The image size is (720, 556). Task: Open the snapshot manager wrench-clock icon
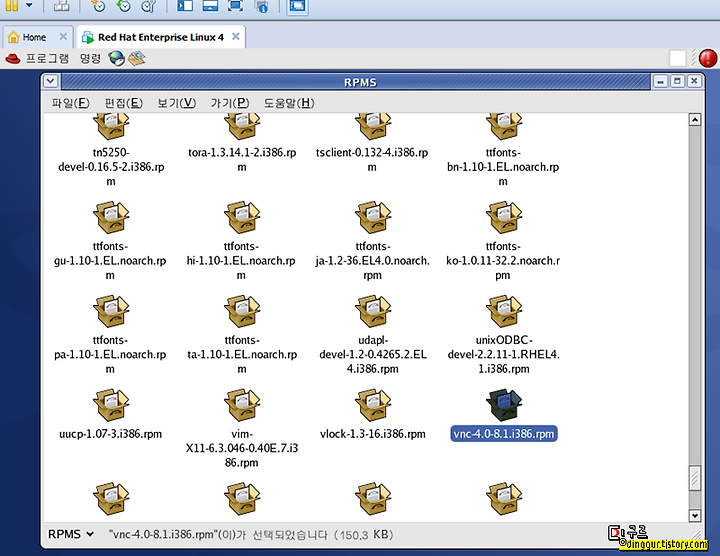[x=148, y=6]
